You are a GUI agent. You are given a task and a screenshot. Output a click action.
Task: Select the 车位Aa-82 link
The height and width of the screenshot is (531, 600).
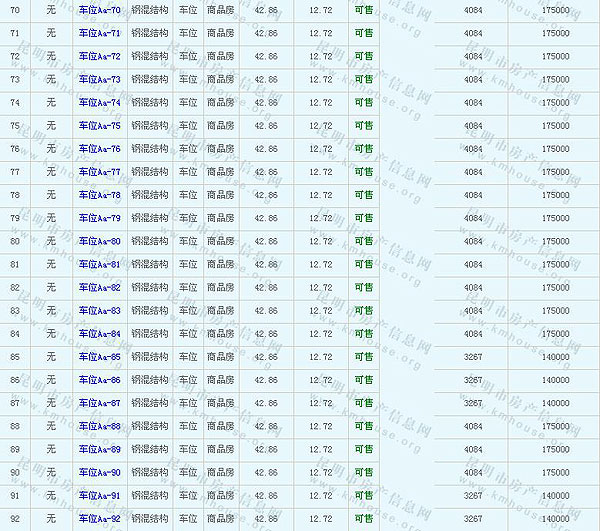coord(99,287)
